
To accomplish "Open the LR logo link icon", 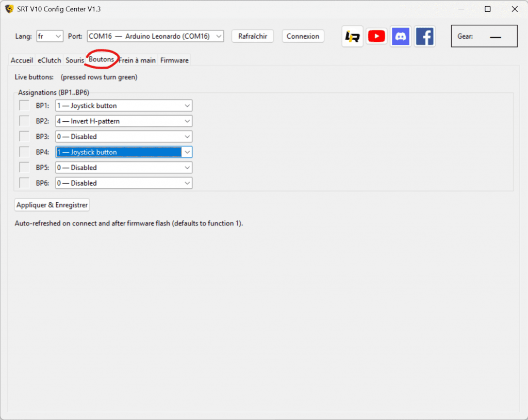I will pos(353,37).
